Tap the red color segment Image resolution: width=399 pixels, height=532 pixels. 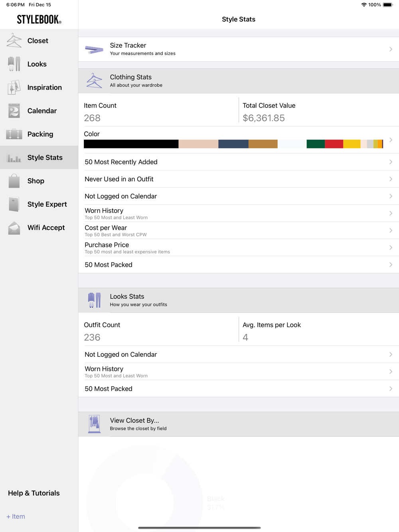coord(334,144)
